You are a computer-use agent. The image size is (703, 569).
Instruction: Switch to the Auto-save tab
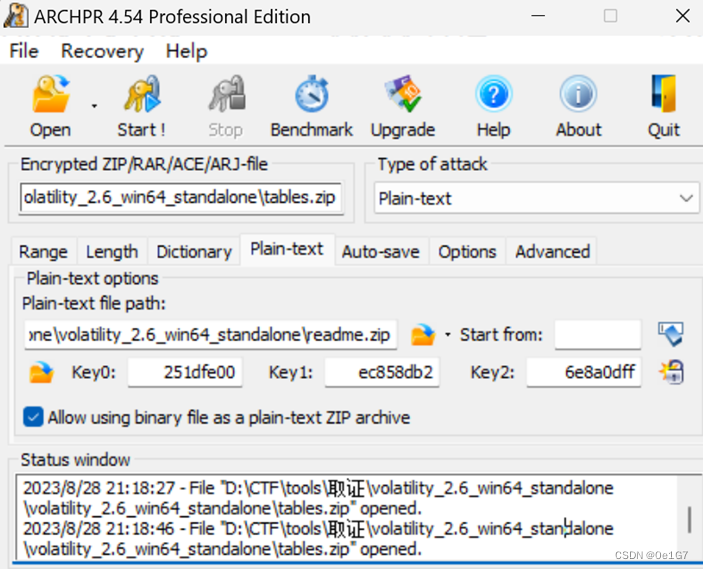(x=381, y=252)
